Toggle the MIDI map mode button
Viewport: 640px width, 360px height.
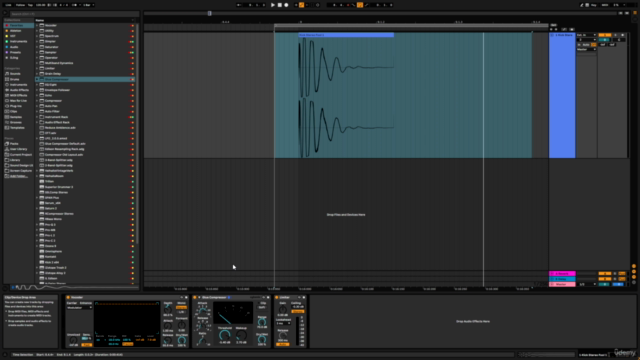click(605, 5)
